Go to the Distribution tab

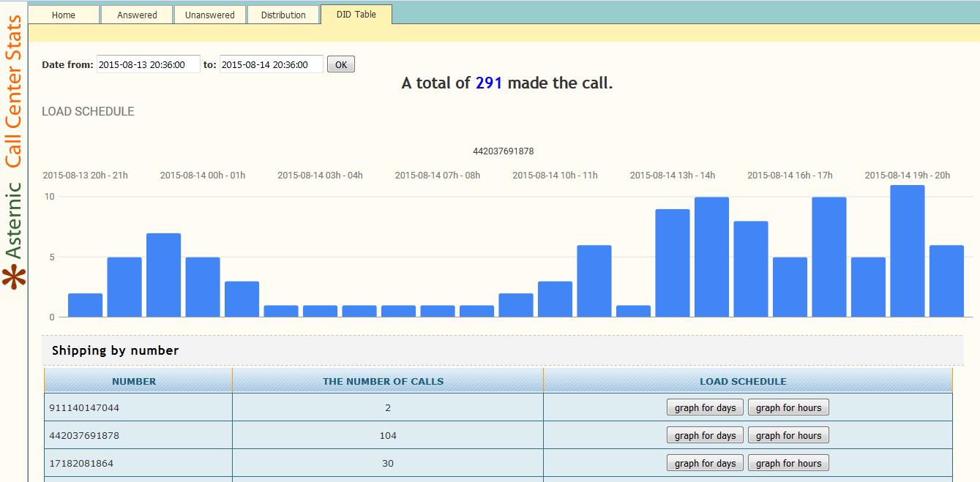[x=283, y=15]
